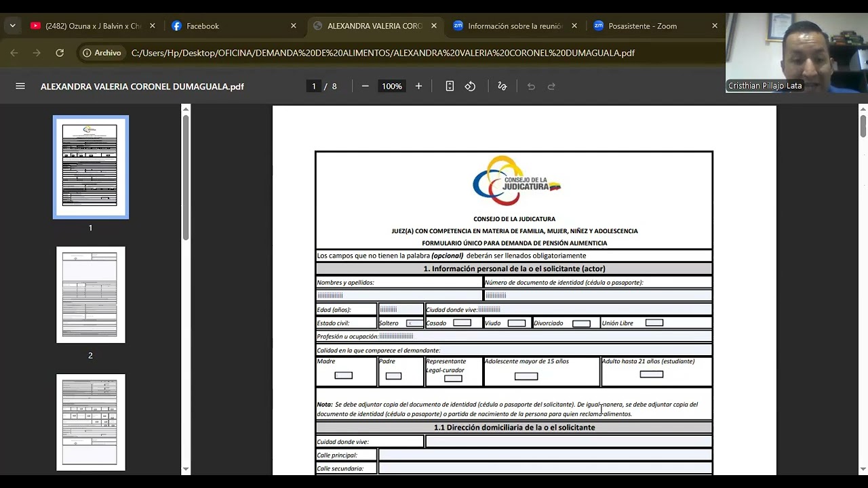Click the undo arrow in PDF toolbar

tap(531, 86)
